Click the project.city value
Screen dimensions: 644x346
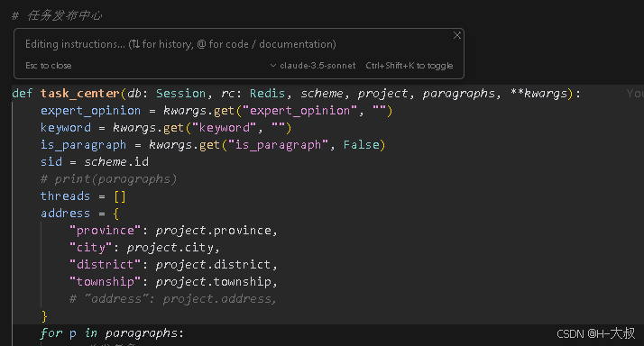pyautogui.click(x=170, y=248)
